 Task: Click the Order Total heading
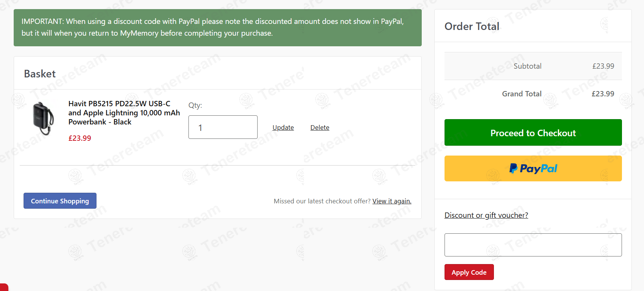(472, 26)
